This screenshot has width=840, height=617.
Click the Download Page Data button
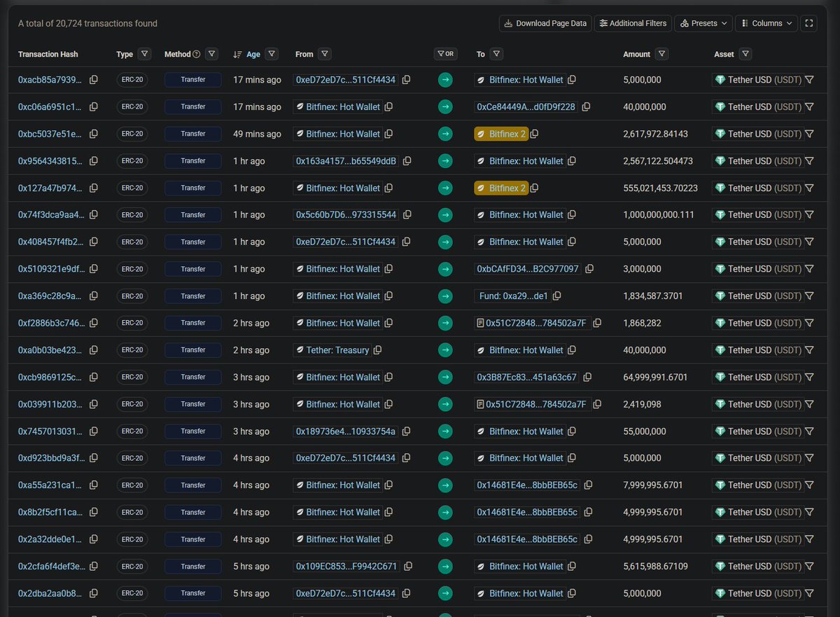pos(545,23)
